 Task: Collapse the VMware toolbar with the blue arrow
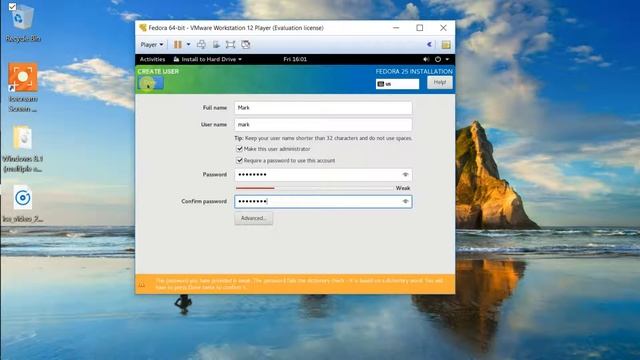coord(429,44)
